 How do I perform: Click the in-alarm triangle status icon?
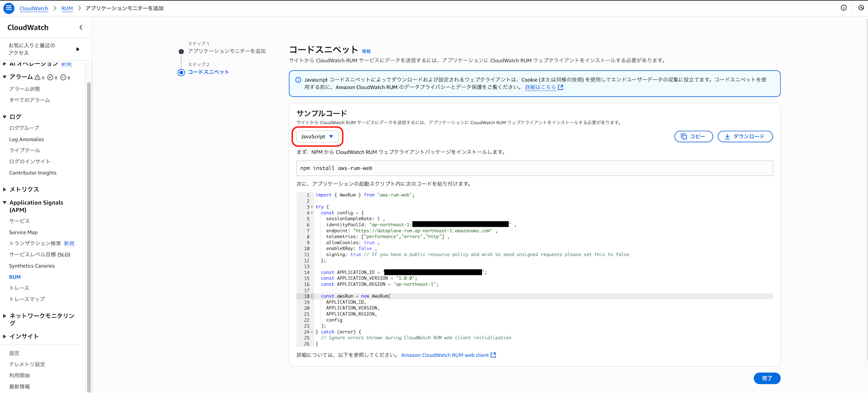pos(38,77)
